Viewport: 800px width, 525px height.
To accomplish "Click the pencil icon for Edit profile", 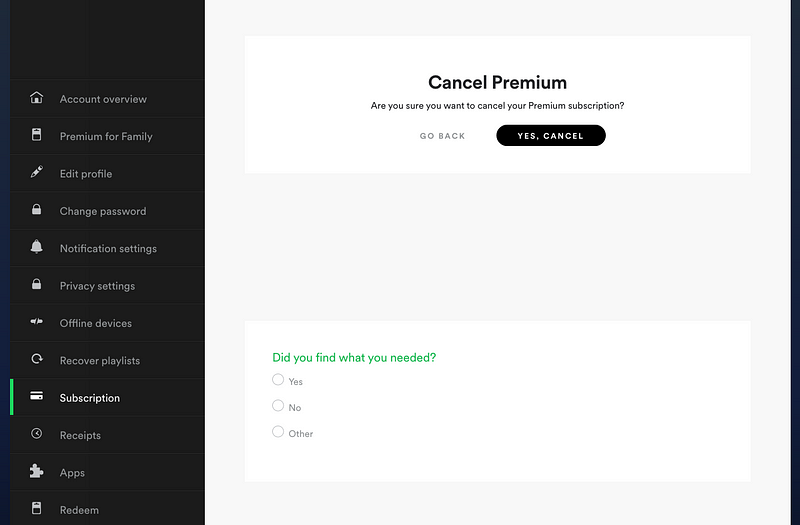I will tap(37, 173).
